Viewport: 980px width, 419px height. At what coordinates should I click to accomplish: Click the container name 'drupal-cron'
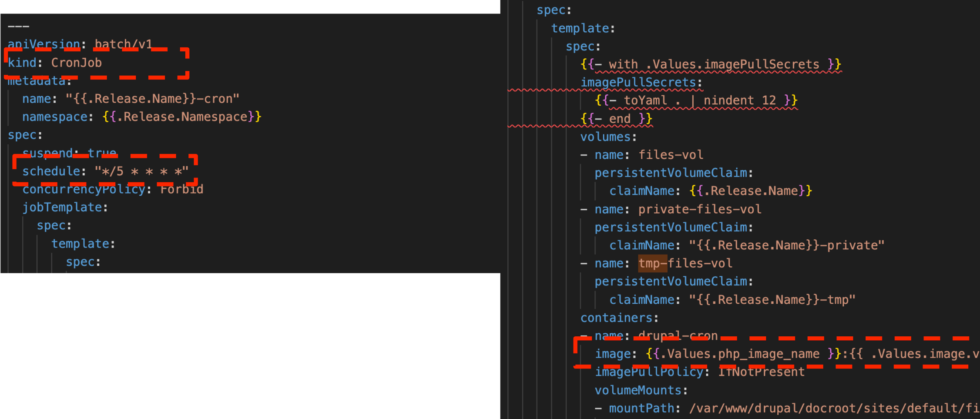[678, 336]
